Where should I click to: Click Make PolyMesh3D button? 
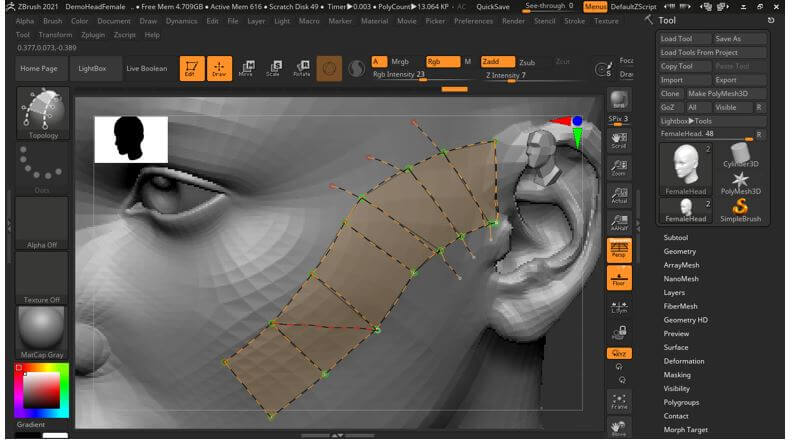coord(725,94)
